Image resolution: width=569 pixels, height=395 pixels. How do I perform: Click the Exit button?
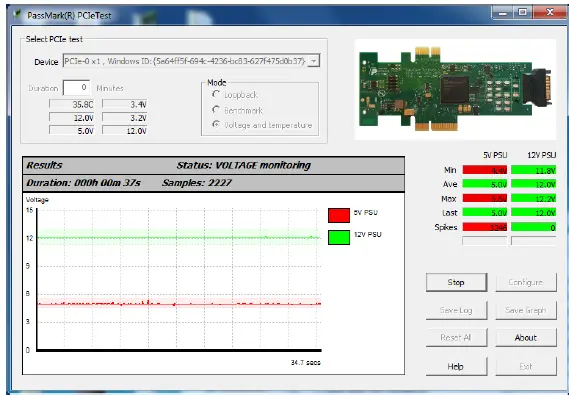(x=525, y=366)
